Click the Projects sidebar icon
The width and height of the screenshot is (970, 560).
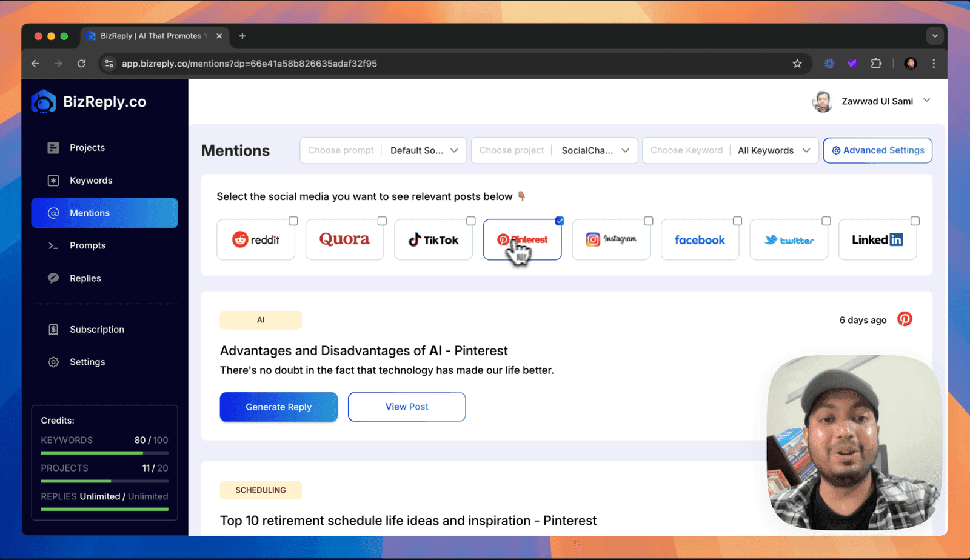[53, 148]
